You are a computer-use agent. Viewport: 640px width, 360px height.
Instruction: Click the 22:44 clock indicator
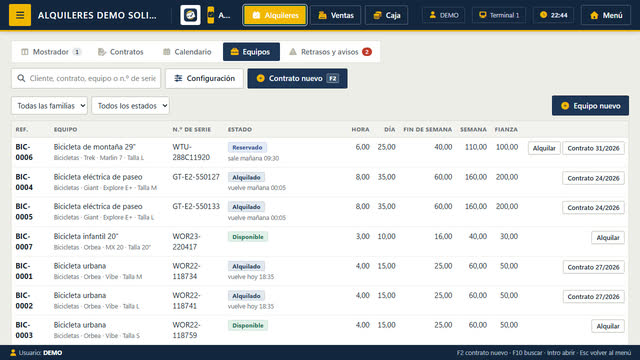coord(553,15)
